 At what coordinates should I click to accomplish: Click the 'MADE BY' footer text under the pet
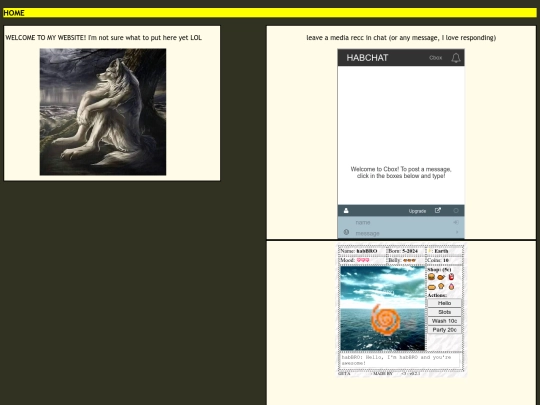pos(383,373)
